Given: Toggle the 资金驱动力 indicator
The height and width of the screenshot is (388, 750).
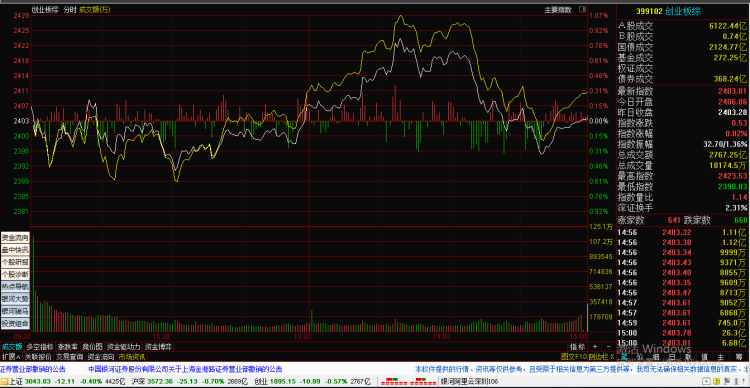Looking at the screenshot, I should [x=123, y=346].
